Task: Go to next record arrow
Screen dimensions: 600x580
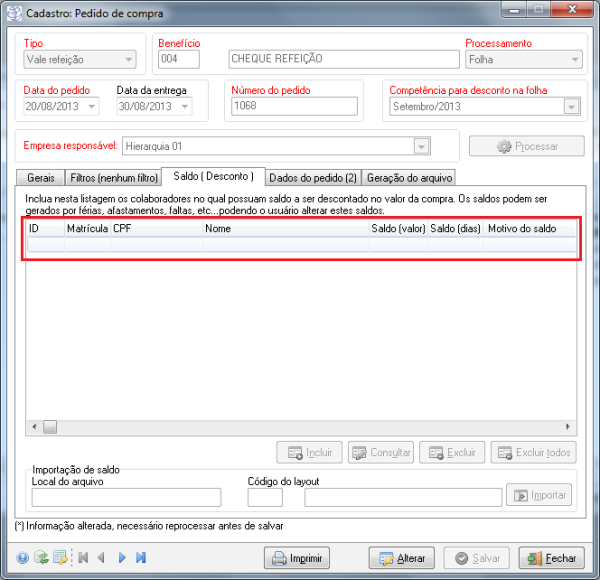Action: (x=122, y=558)
